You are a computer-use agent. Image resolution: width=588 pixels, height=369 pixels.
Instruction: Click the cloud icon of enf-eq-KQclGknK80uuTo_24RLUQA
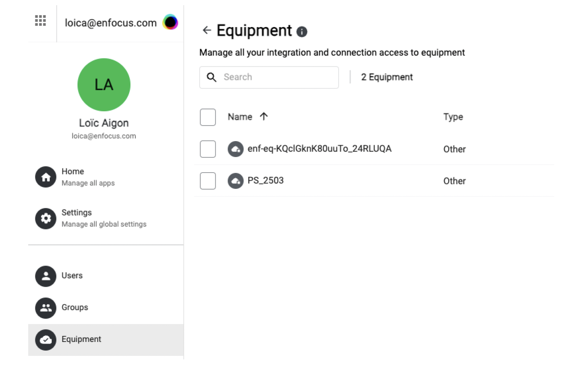pyautogui.click(x=236, y=149)
